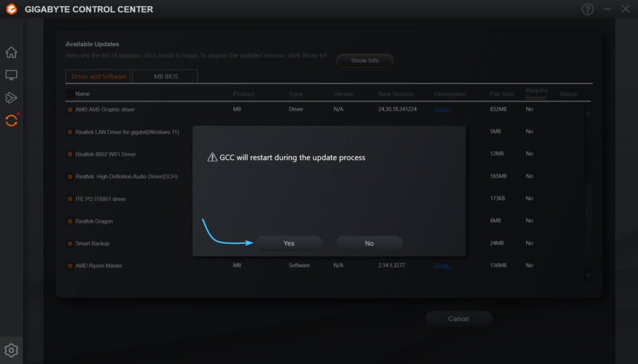Toggle the Smart Backup checkbox
Screen dimensions: 638x364
point(70,244)
